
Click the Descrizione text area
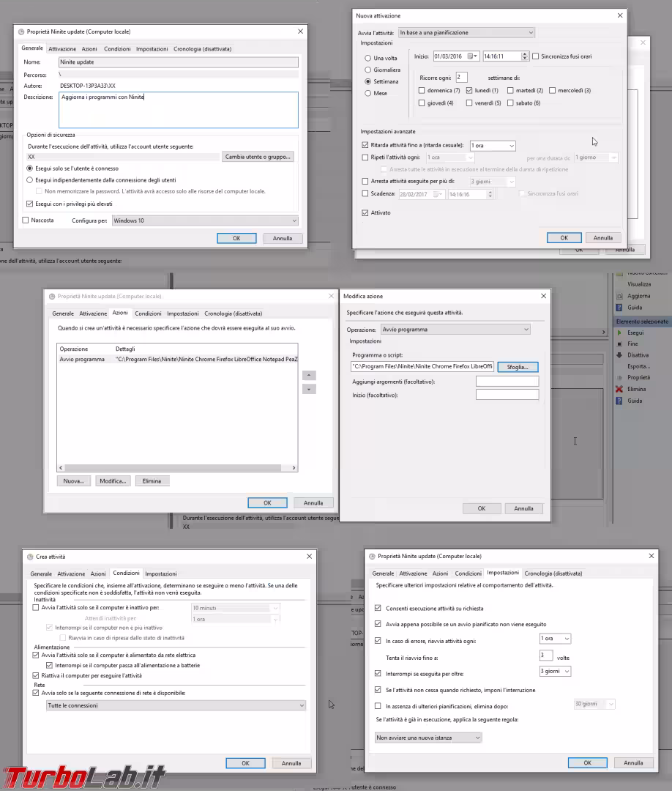179,109
